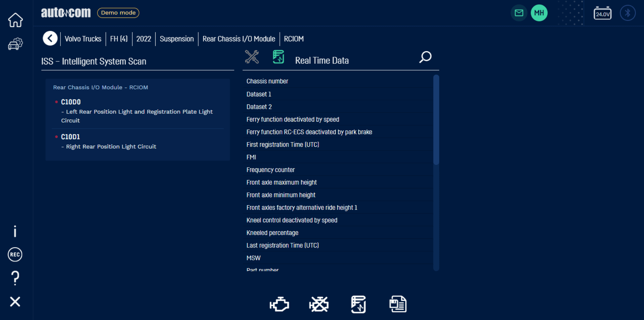
Task: Open the vehicle selection icon in sidebar
Action: tap(15, 44)
